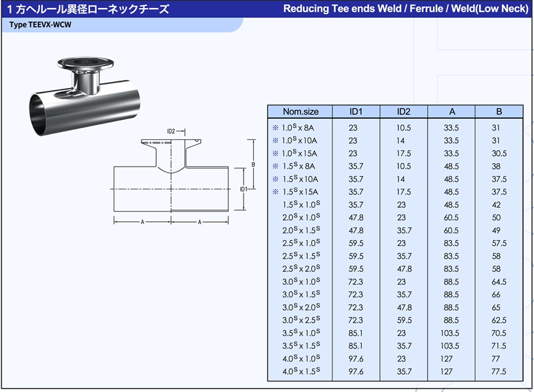Click the ※ mark beside 1.0S x 15A

tap(274, 153)
